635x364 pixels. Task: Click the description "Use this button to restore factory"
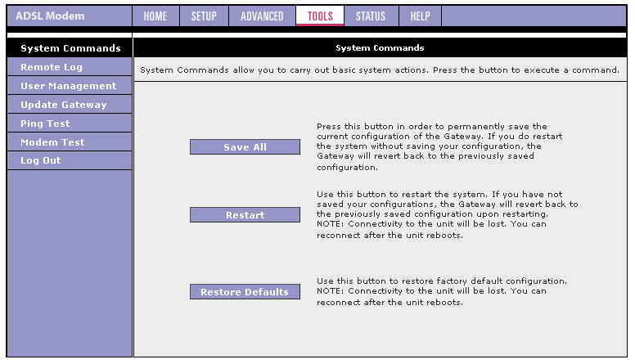pos(442,291)
